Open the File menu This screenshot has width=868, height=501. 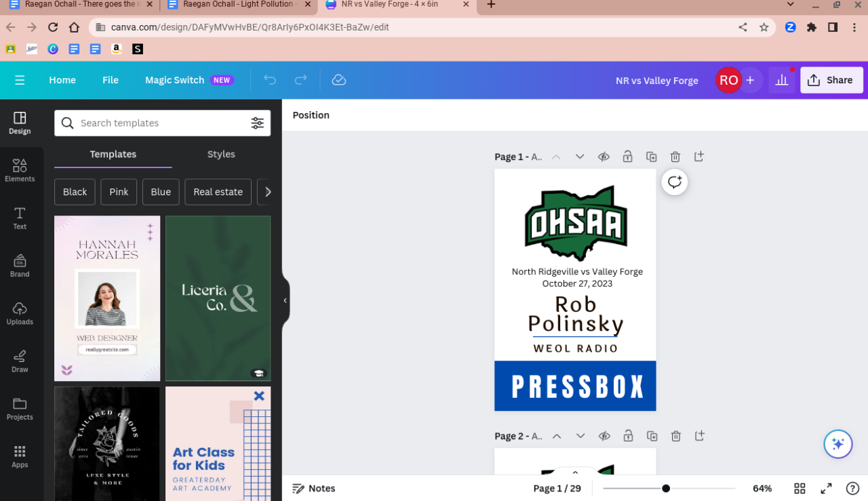tap(111, 80)
